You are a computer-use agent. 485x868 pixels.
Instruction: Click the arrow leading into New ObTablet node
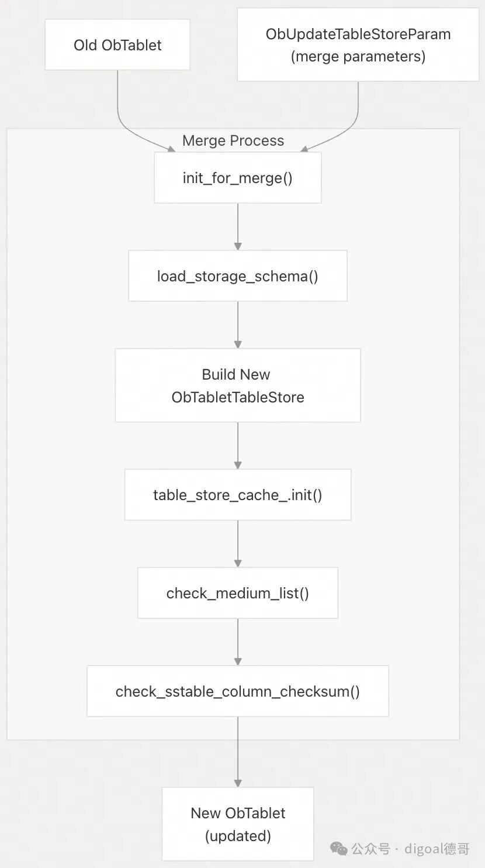pos(238,752)
